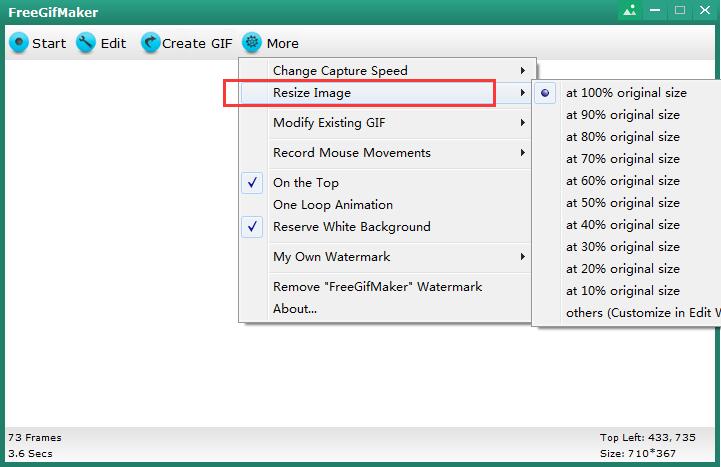Click the "3.6 Secs" status text

click(x=30, y=454)
